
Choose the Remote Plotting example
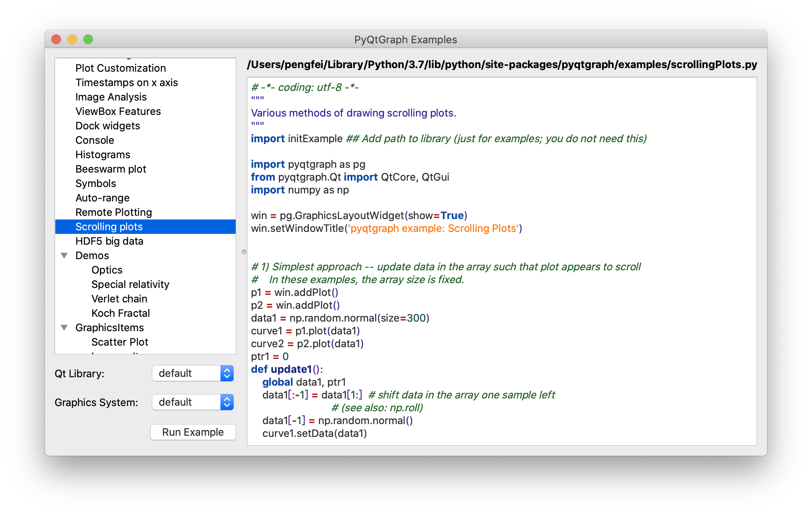pyautogui.click(x=113, y=212)
